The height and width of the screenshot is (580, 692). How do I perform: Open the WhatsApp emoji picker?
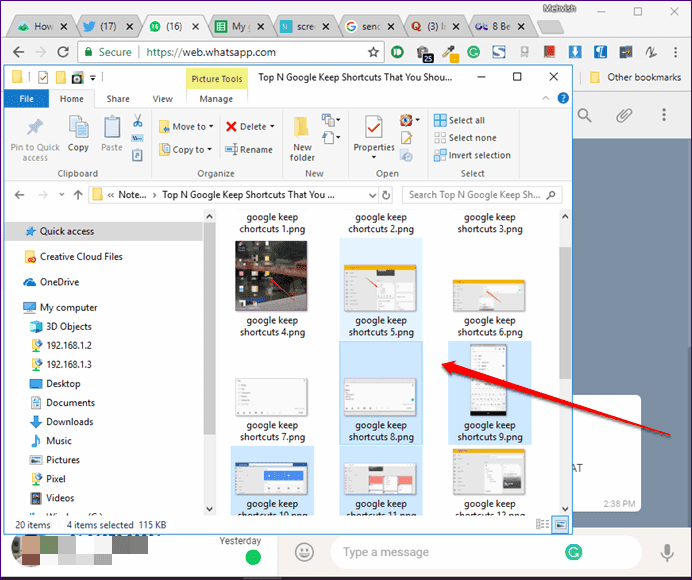305,552
